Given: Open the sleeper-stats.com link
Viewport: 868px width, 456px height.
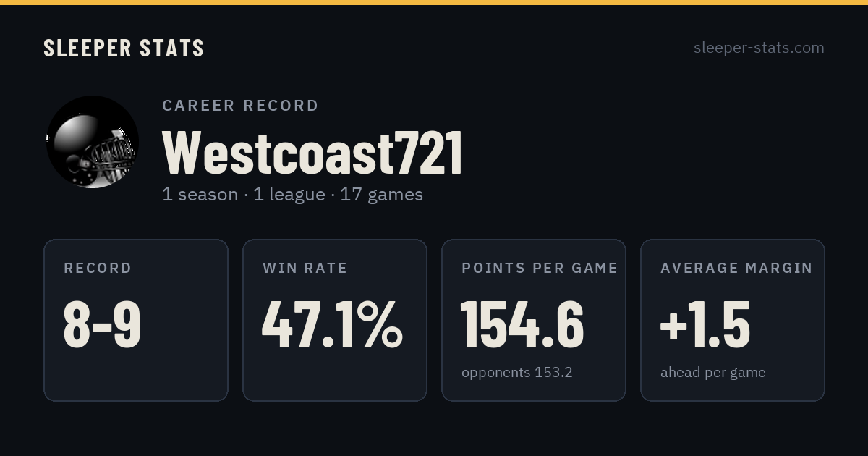Looking at the screenshot, I should point(759,48).
